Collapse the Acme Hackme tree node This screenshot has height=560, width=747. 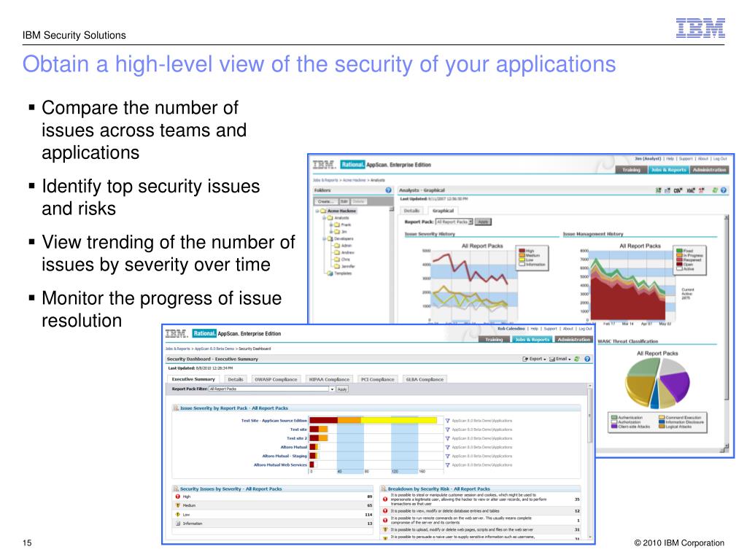tap(317, 211)
